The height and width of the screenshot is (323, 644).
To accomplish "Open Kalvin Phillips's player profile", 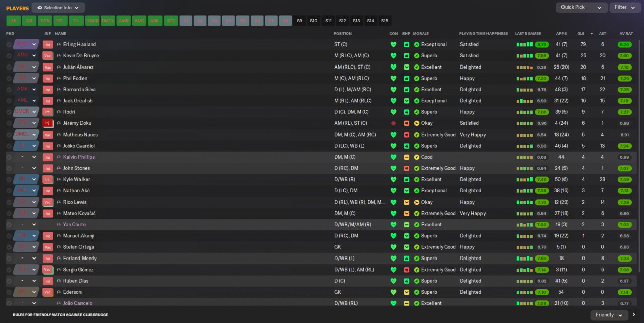I will [78, 157].
